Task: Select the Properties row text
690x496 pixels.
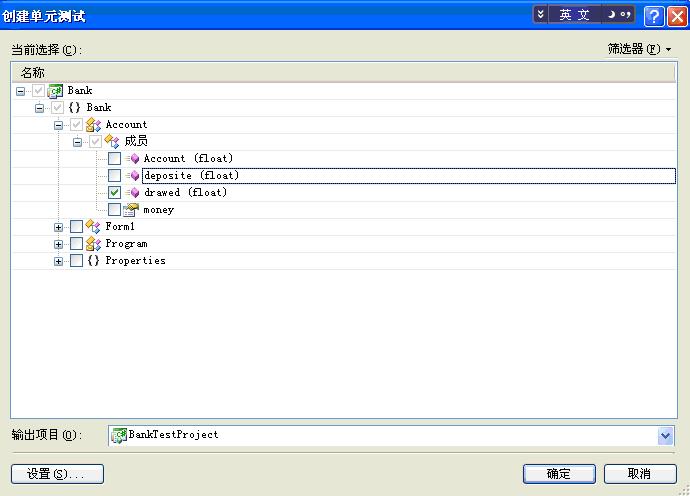Action: coord(136,261)
